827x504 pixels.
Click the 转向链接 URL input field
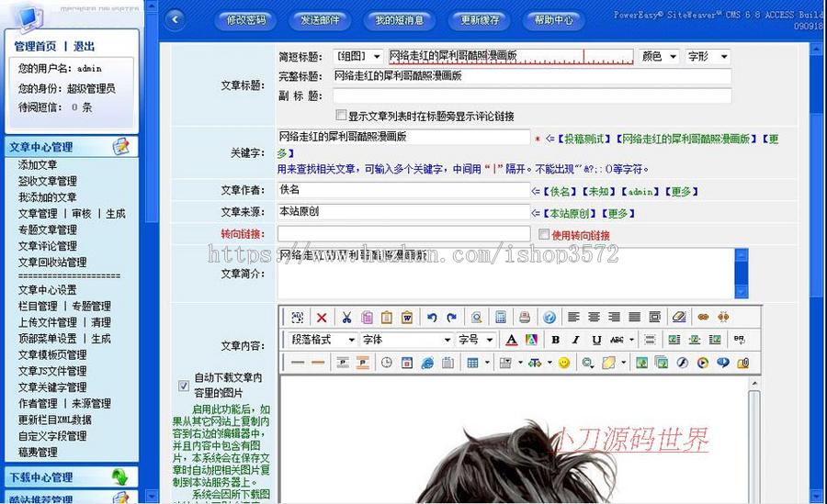coord(404,234)
